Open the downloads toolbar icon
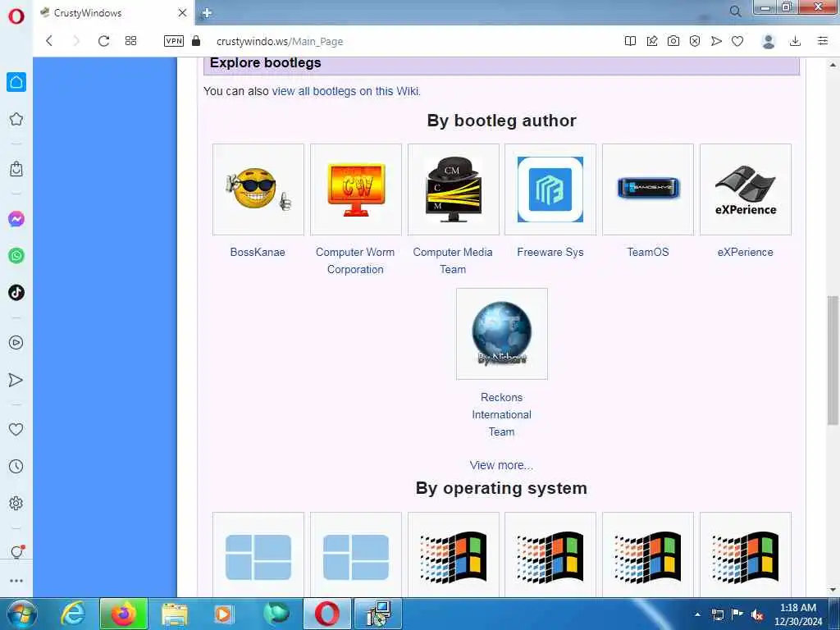Viewport: 840px width, 630px height. pos(796,41)
